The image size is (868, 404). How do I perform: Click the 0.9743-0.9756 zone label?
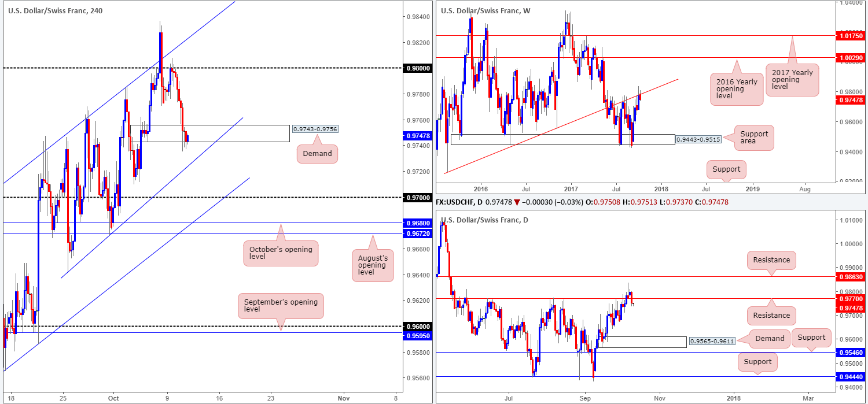coord(315,129)
